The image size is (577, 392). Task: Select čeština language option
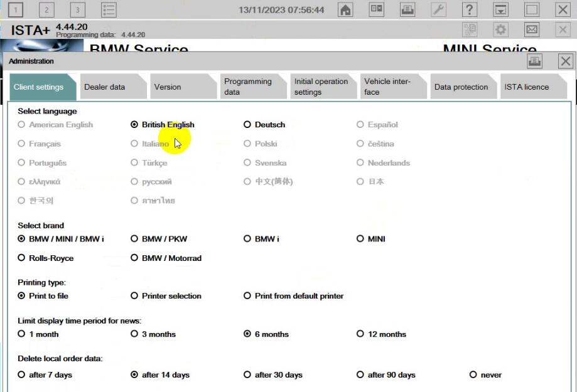375,144
